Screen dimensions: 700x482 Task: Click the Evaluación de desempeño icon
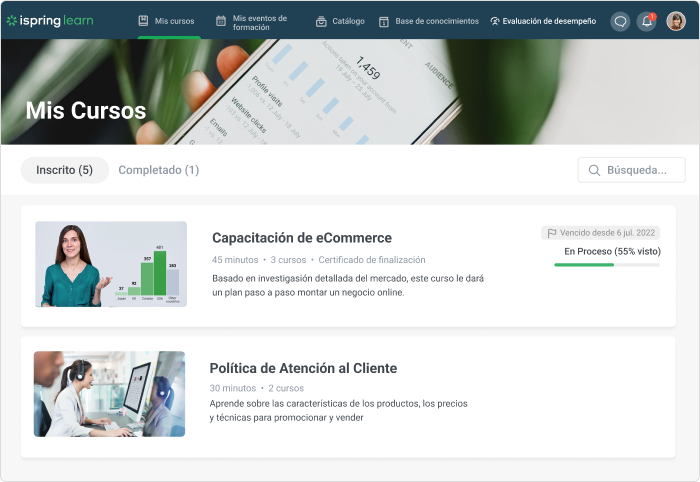click(x=495, y=21)
